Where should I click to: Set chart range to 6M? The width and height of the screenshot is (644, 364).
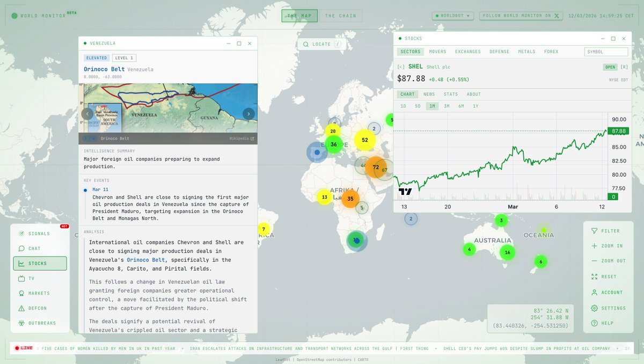tap(461, 106)
